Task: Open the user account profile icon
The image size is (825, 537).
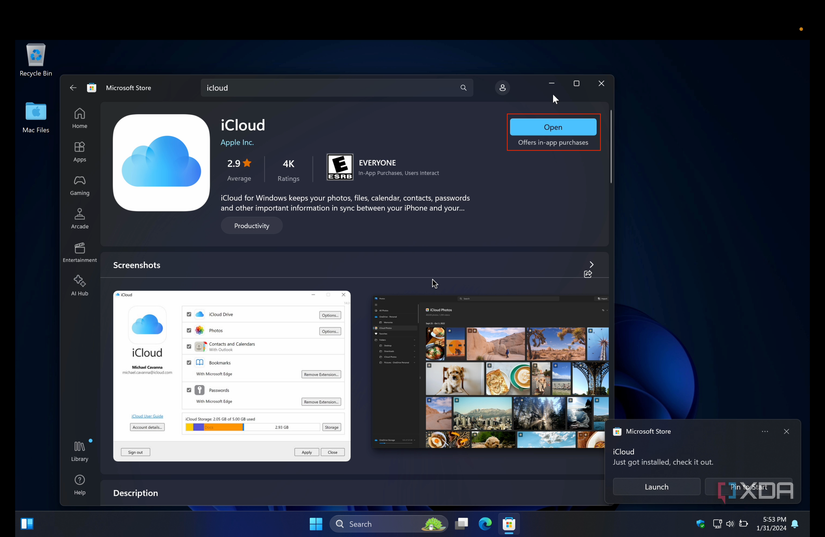Action: (x=502, y=88)
